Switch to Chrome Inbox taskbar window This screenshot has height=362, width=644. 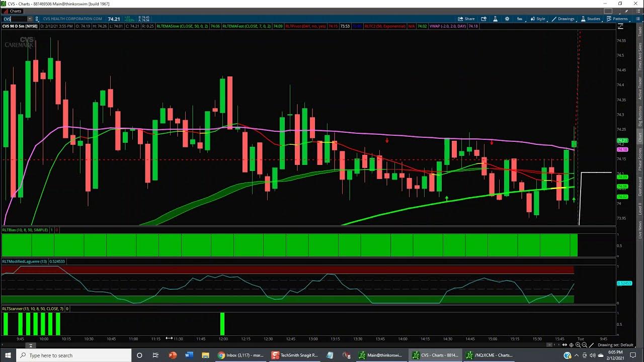click(240, 355)
